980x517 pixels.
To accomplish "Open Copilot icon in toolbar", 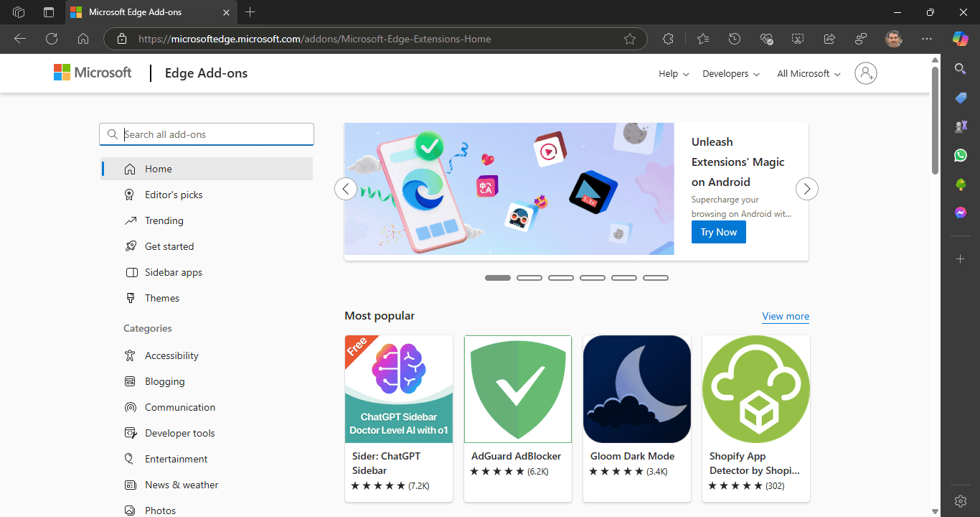I will [x=961, y=39].
